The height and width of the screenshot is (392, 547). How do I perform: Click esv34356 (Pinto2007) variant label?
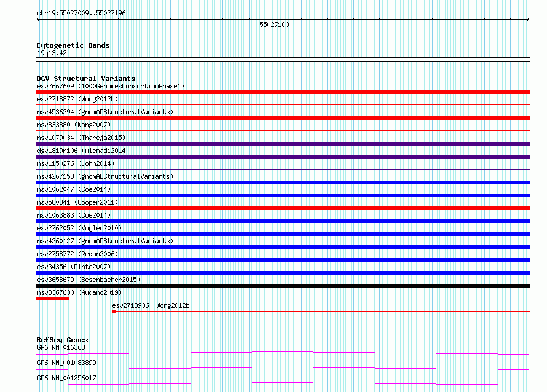(74, 267)
